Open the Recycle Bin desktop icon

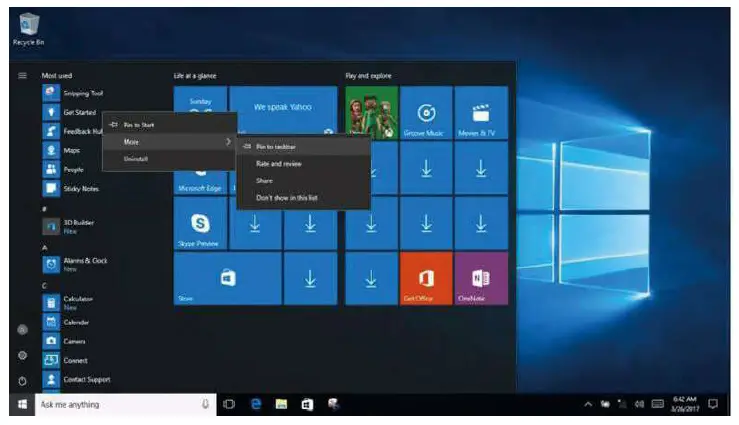(28, 29)
